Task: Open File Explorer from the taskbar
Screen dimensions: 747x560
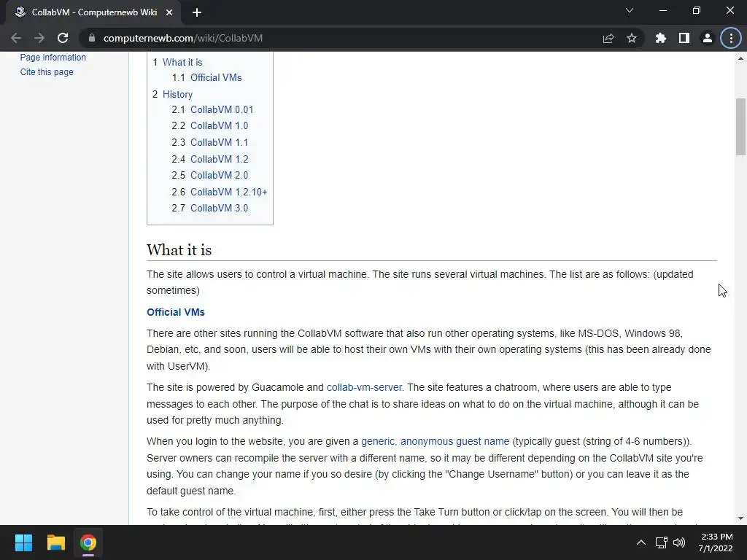Action: pos(55,542)
